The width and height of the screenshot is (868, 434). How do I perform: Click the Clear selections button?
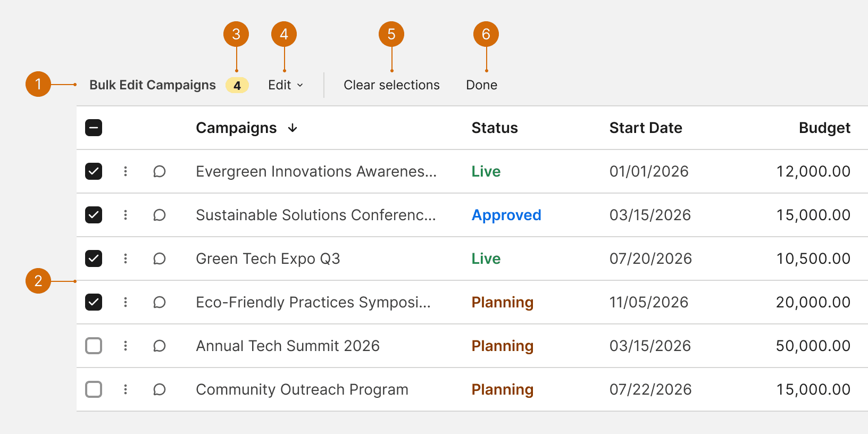point(391,85)
